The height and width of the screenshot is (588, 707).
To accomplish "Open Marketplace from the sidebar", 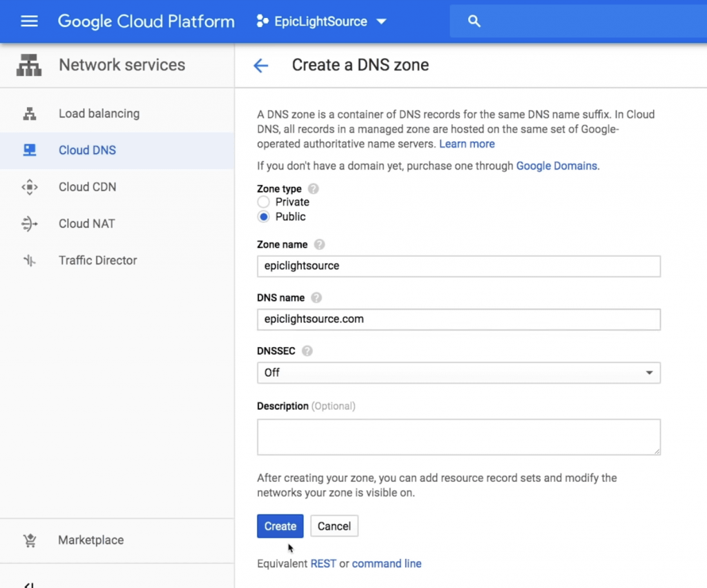I will click(117, 540).
